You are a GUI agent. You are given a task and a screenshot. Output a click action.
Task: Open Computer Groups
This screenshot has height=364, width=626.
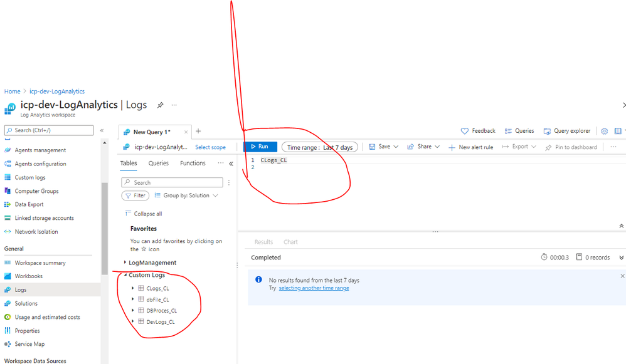pyautogui.click(x=36, y=191)
